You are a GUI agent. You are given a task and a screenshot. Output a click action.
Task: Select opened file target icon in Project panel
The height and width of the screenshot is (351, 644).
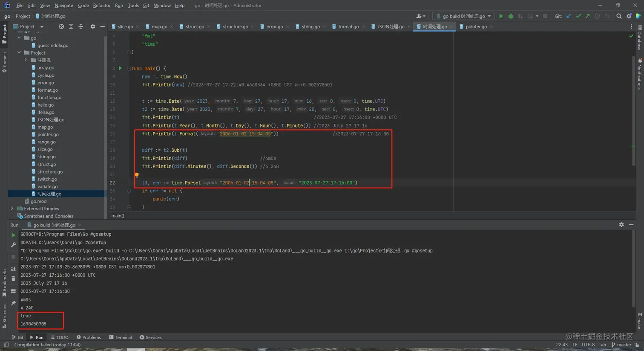tap(61, 26)
